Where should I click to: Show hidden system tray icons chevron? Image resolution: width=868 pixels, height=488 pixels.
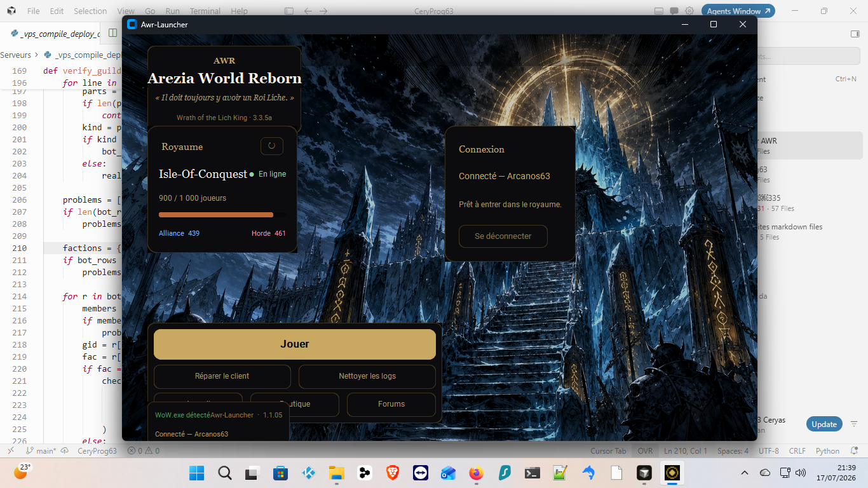click(745, 473)
